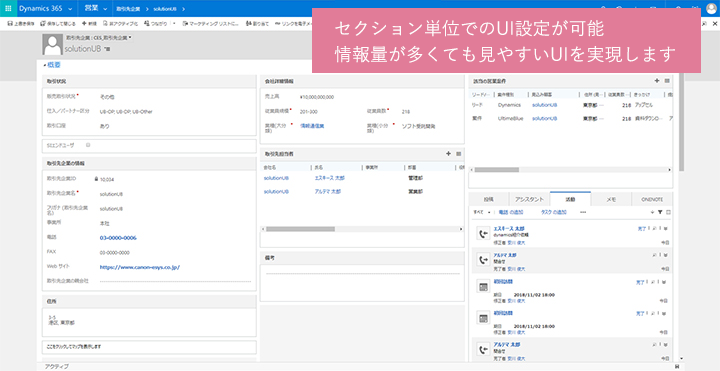Switch to the アシスタント tab
Screen dimensions: 720x371
point(529,199)
